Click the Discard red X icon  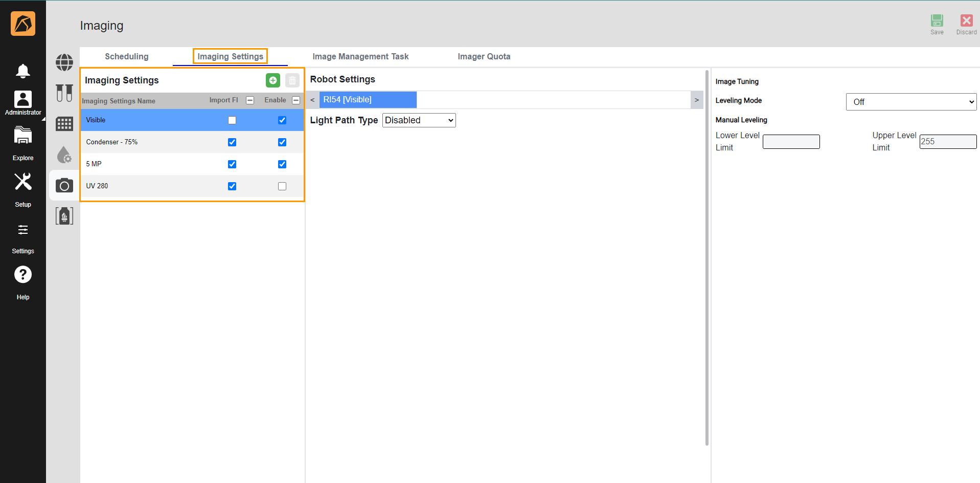click(966, 21)
